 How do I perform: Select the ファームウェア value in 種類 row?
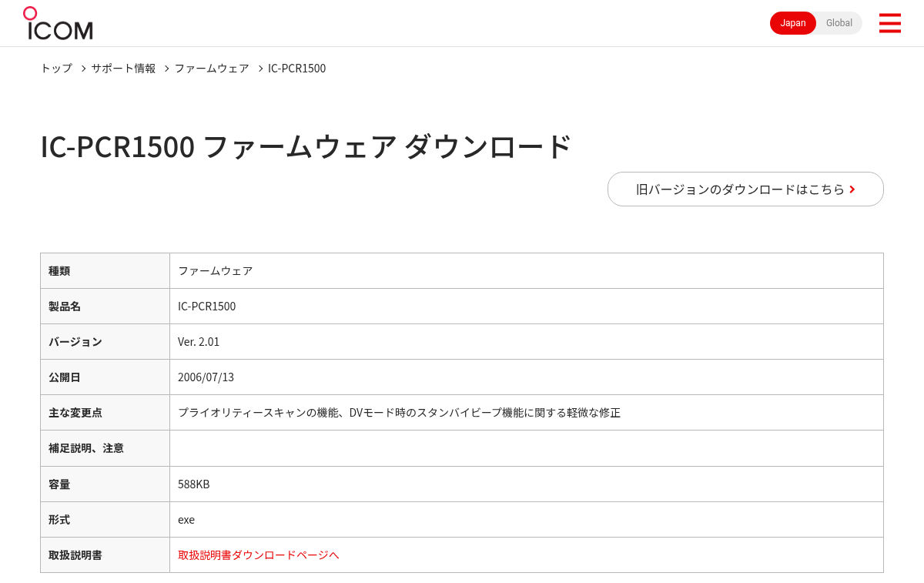215,271
